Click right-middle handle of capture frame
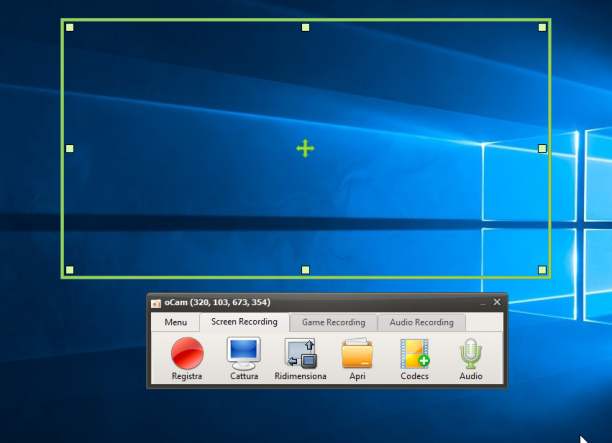This screenshot has width=612, height=443. click(x=542, y=148)
